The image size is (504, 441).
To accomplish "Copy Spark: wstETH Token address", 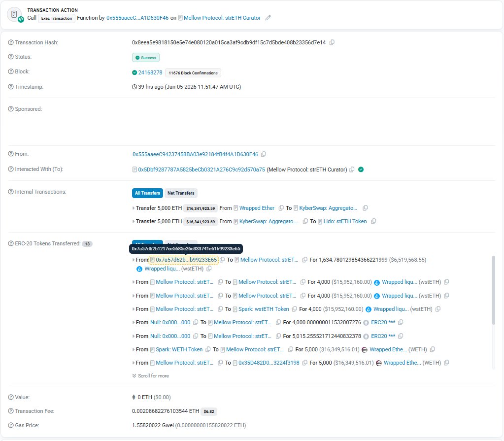I will click(294, 309).
